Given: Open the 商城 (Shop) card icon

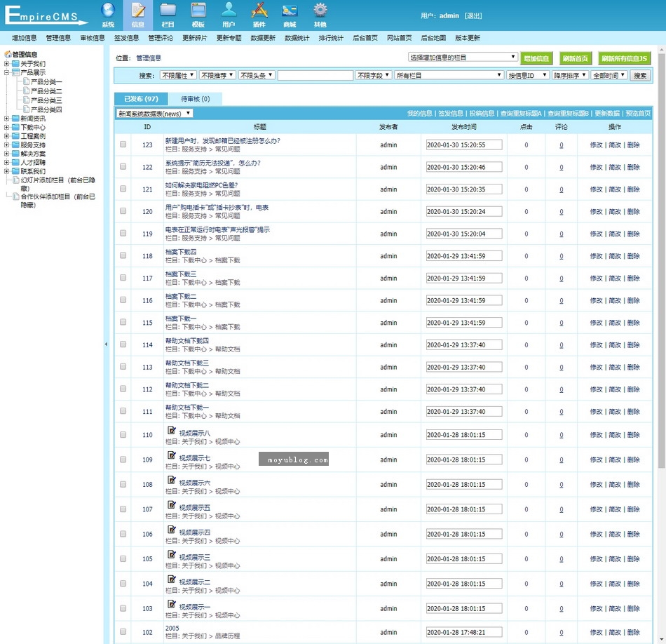Looking at the screenshot, I should tap(290, 11).
